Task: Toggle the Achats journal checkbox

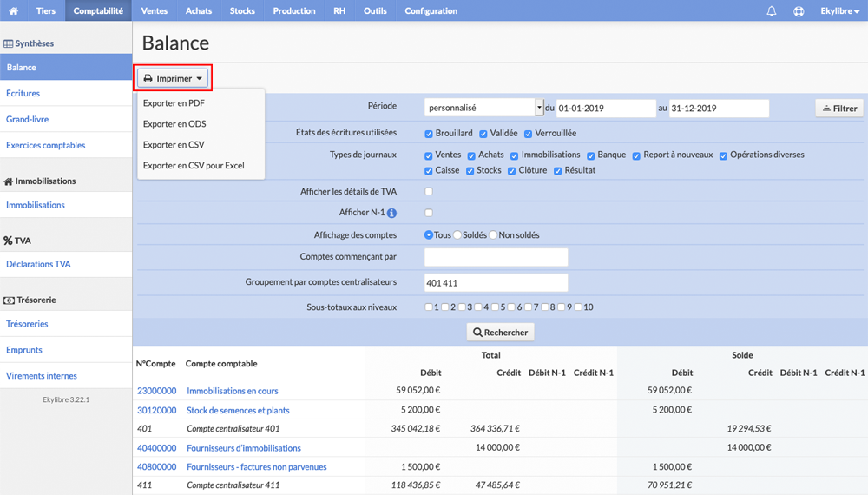Action: (471, 155)
